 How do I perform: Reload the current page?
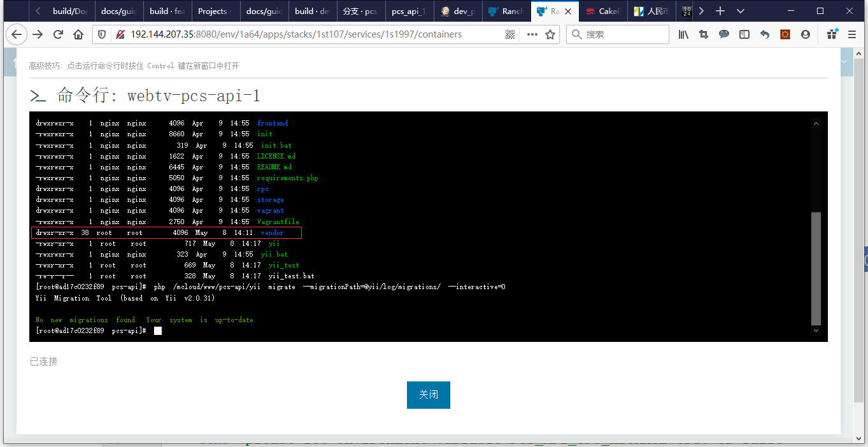pyautogui.click(x=58, y=34)
